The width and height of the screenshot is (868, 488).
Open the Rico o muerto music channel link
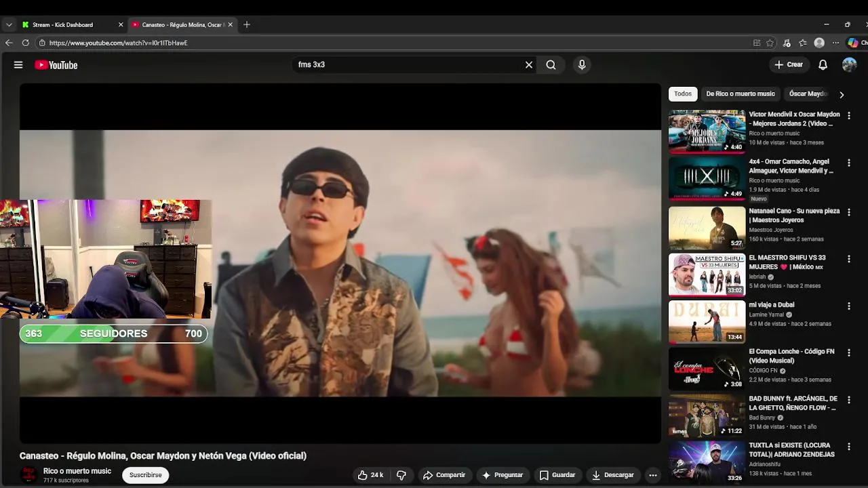pyautogui.click(x=77, y=471)
